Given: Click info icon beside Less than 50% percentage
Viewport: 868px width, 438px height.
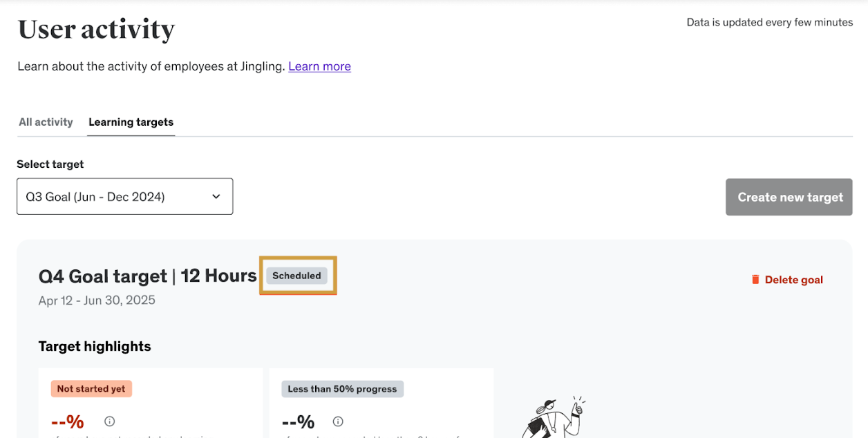Looking at the screenshot, I should click(x=338, y=421).
